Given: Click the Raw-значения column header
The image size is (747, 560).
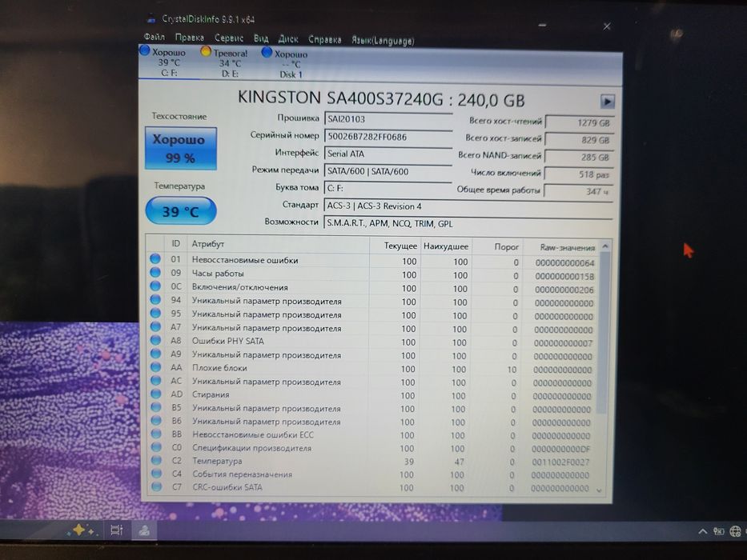Looking at the screenshot, I should point(561,248).
